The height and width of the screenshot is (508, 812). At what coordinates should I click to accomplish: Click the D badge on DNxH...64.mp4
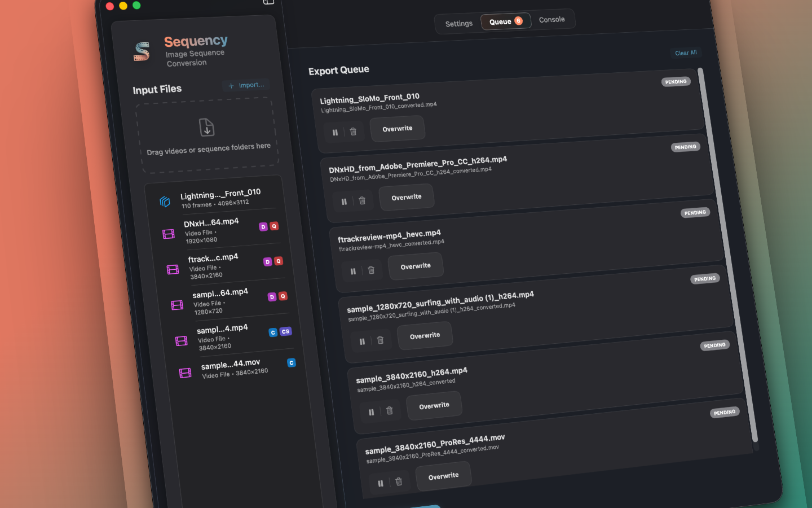(x=263, y=227)
